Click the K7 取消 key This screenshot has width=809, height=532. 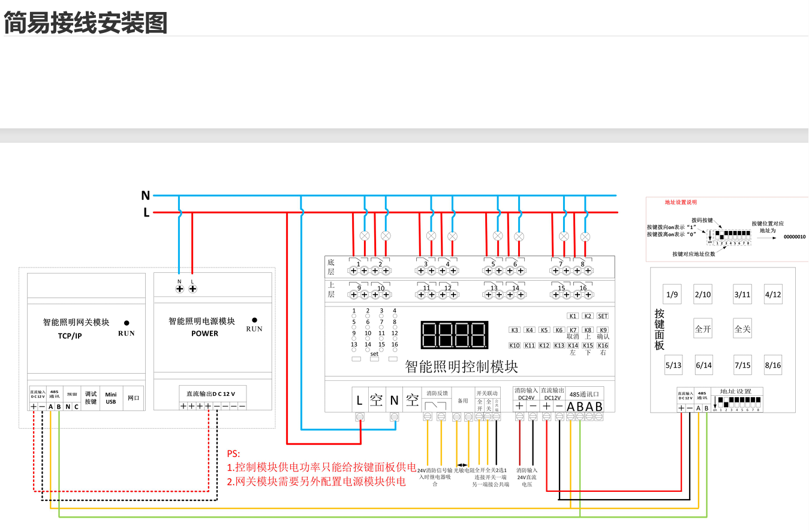tap(573, 333)
